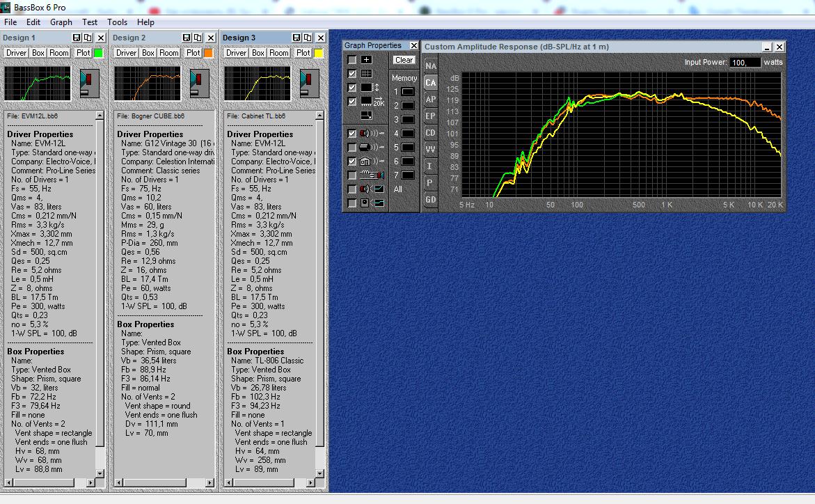Open the Tools menu

(x=118, y=22)
